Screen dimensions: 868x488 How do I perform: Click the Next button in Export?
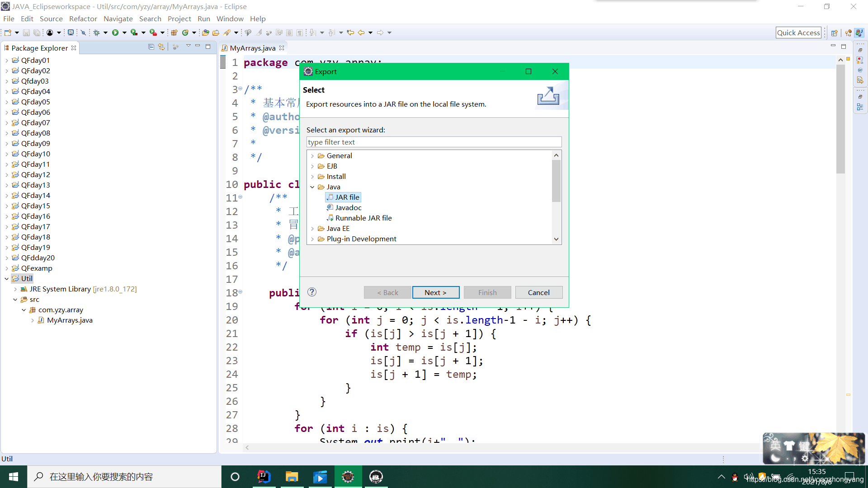436,292
